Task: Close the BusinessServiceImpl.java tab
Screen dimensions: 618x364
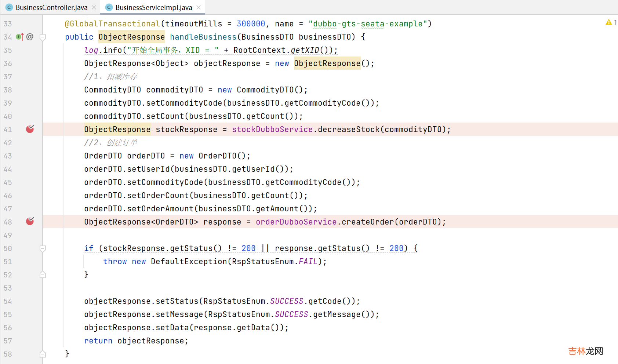Action: (x=199, y=7)
